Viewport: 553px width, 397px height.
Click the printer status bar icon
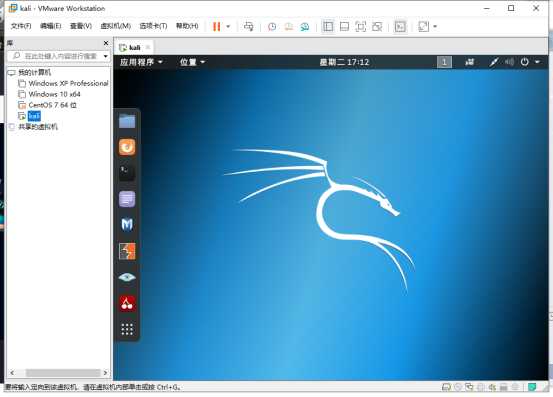pos(504,387)
